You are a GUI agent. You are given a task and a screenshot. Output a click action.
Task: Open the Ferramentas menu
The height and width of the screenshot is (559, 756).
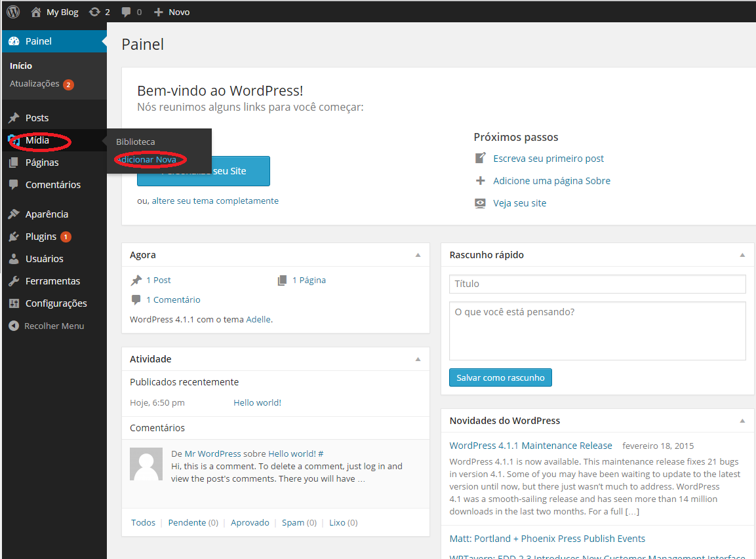[54, 281]
